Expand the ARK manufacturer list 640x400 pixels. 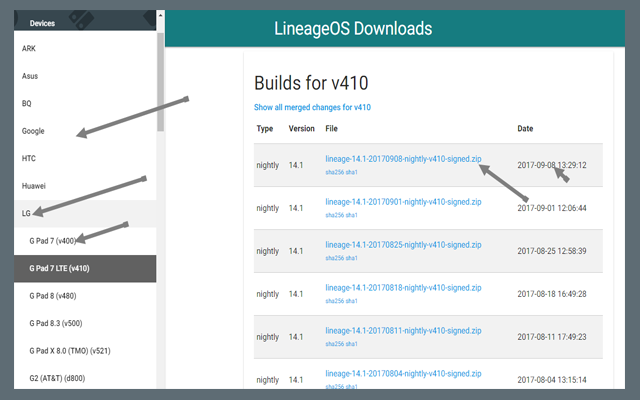coord(29,48)
